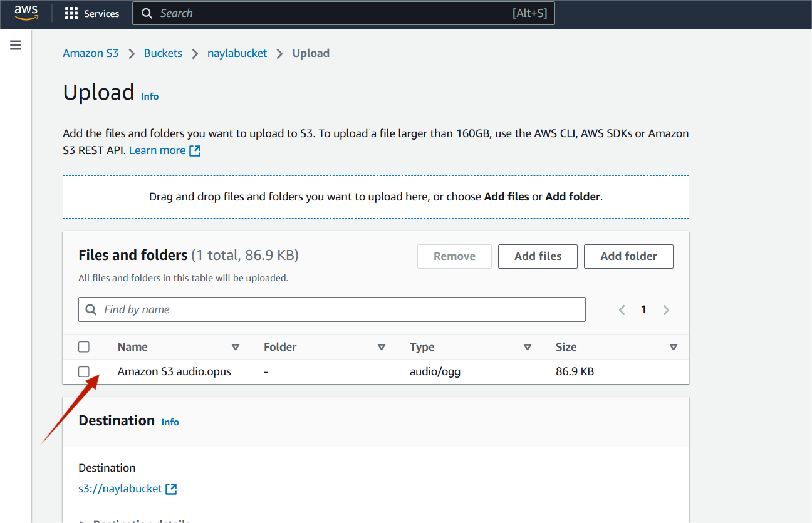Select all files header checkbox

[x=84, y=347]
